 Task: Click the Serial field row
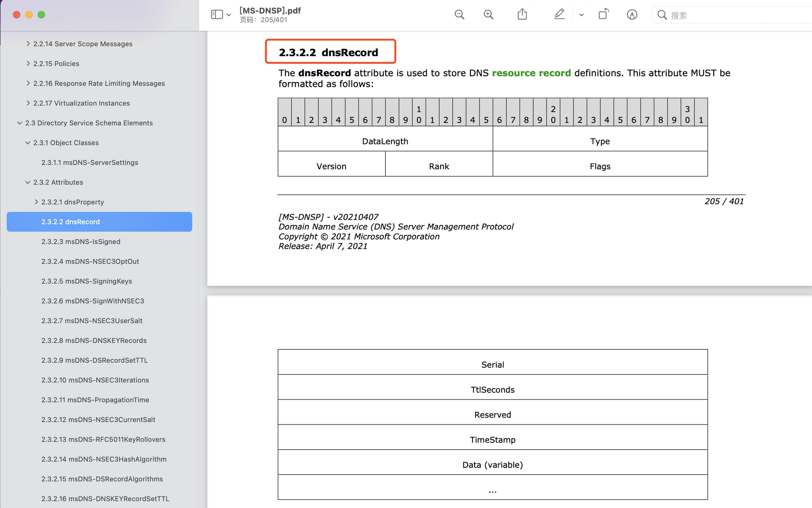coord(493,362)
